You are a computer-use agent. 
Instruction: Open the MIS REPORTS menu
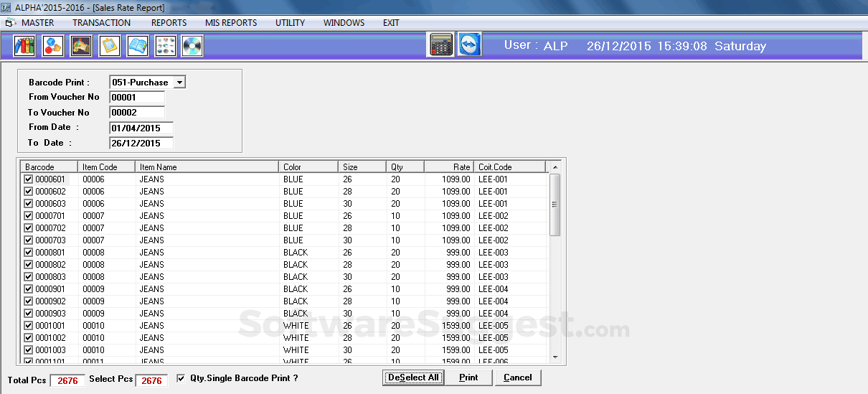231,23
